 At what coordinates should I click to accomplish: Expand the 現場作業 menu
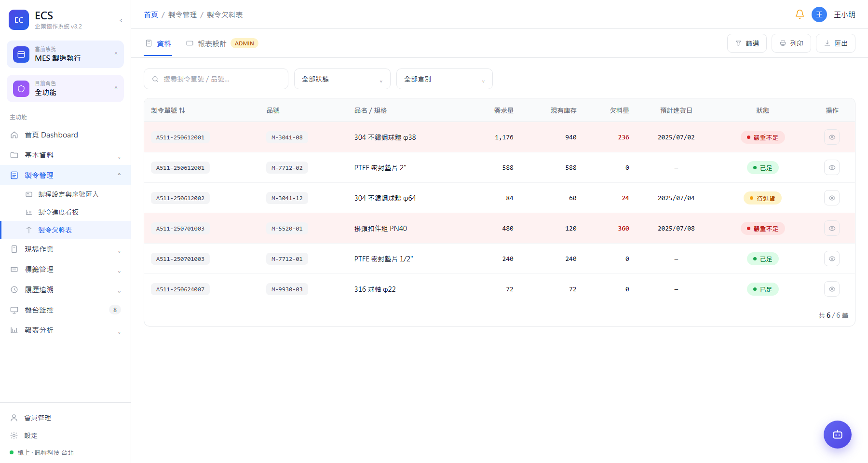coord(65,249)
